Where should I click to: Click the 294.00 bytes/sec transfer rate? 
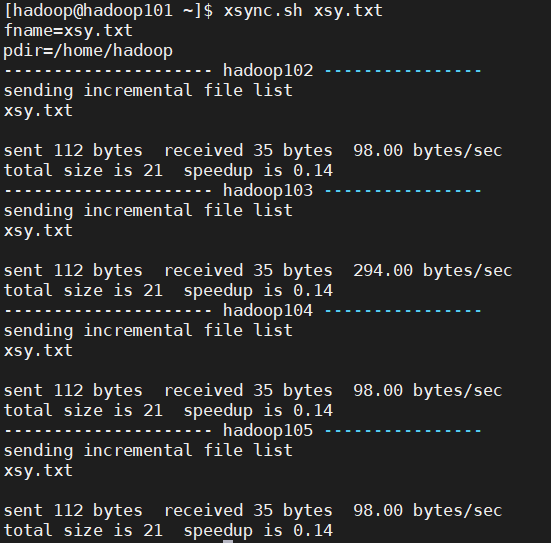(433, 271)
